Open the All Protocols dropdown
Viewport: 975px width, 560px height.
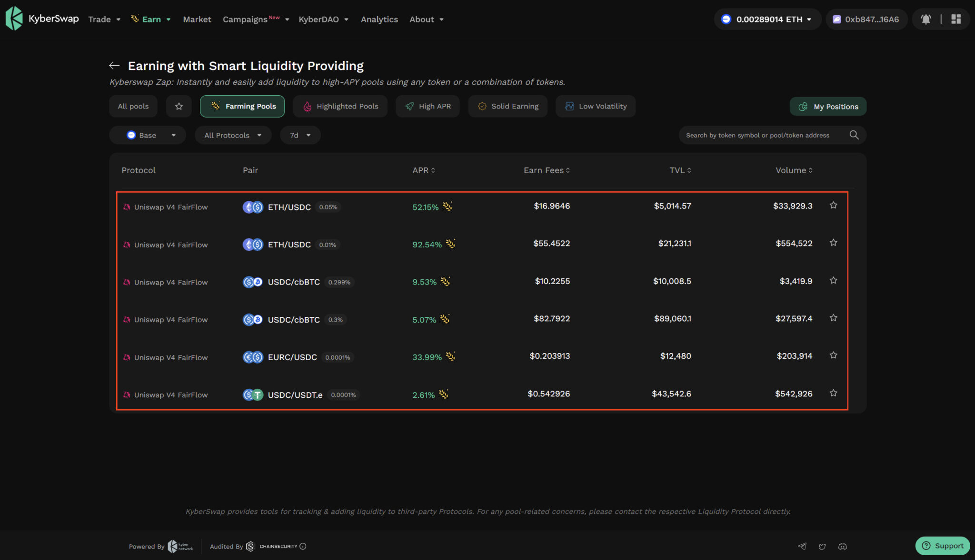[x=233, y=135]
